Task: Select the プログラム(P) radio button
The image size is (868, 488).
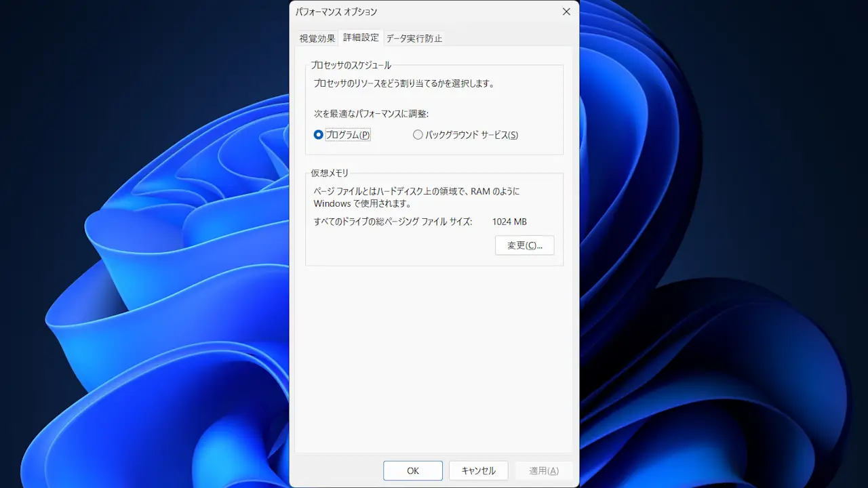Action: coord(319,135)
